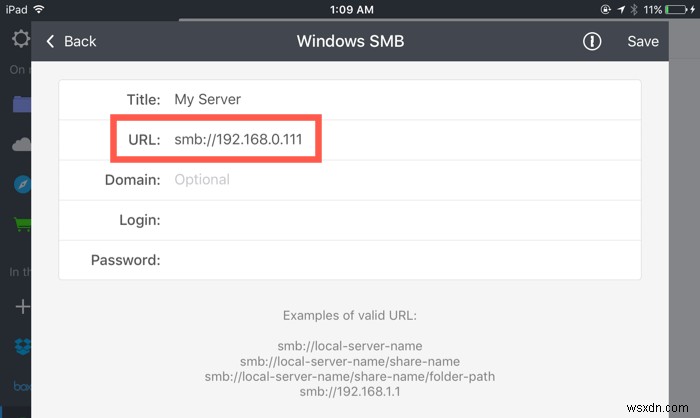This screenshot has height=418, width=700.
Task: Focus the optional Domain field
Action: [x=350, y=180]
